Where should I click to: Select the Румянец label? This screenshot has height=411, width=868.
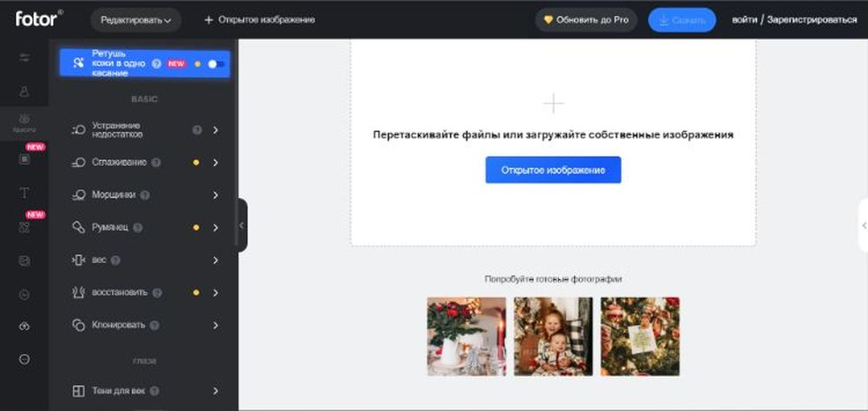109,228
